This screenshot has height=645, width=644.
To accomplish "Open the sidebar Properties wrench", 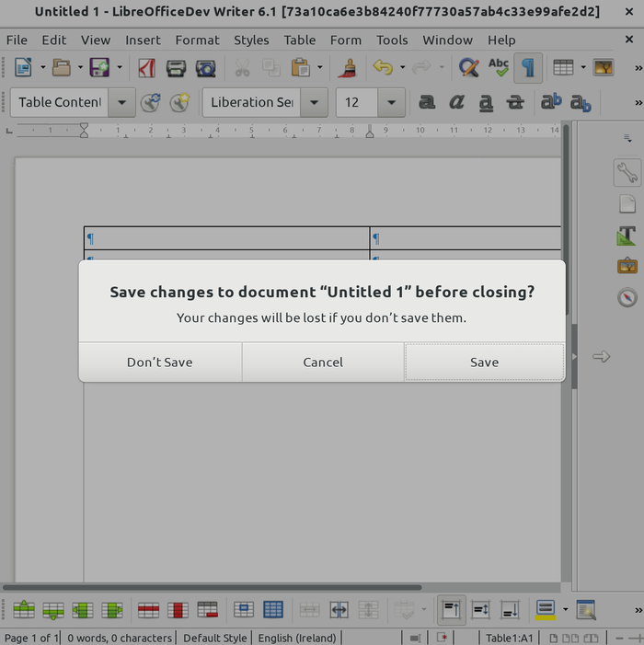I will pos(627,172).
